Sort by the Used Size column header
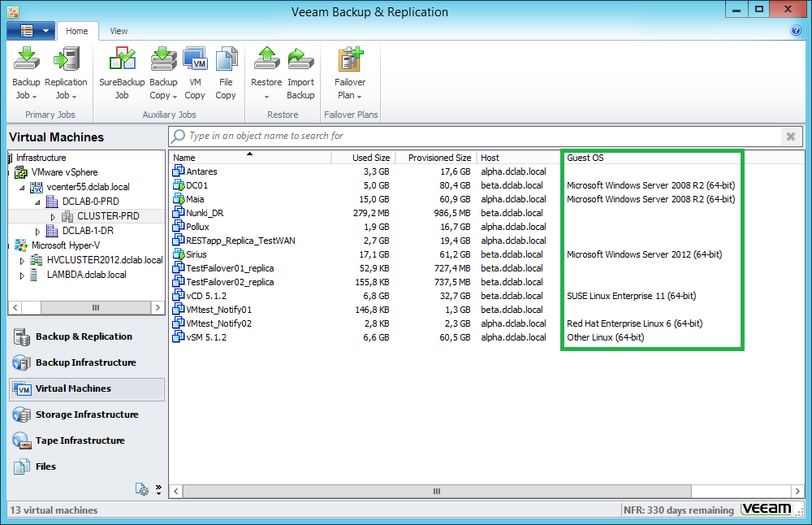 (364, 158)
